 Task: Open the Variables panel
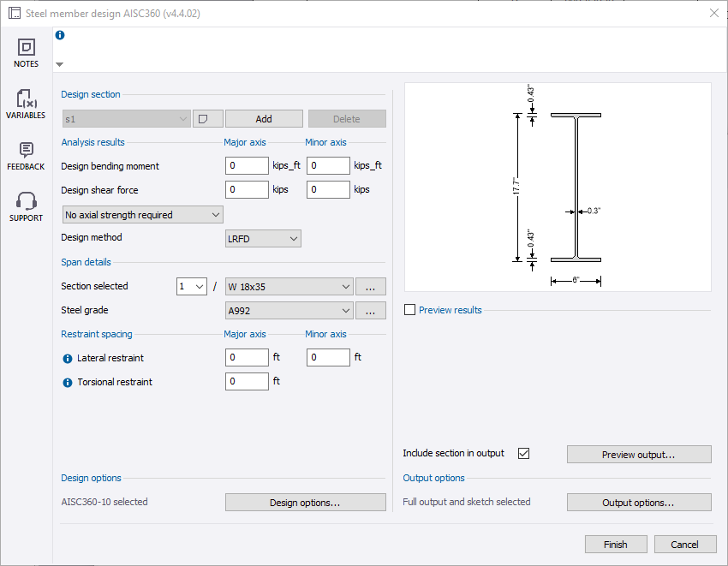click(26, 104)
